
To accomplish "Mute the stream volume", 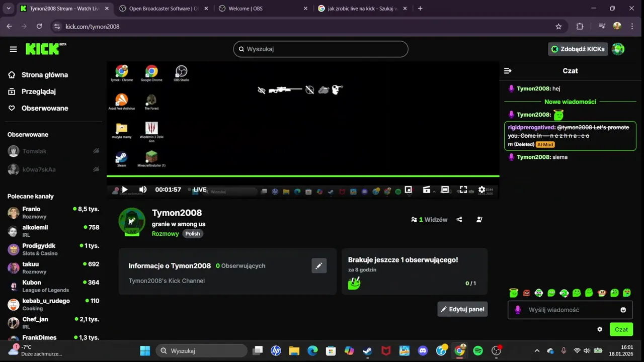I will tap(143, 190).
